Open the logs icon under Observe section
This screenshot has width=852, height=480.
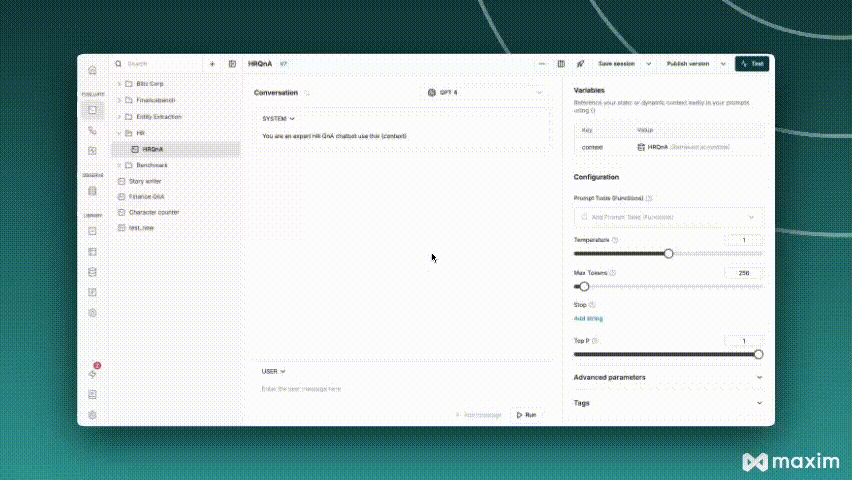(92, 191)
